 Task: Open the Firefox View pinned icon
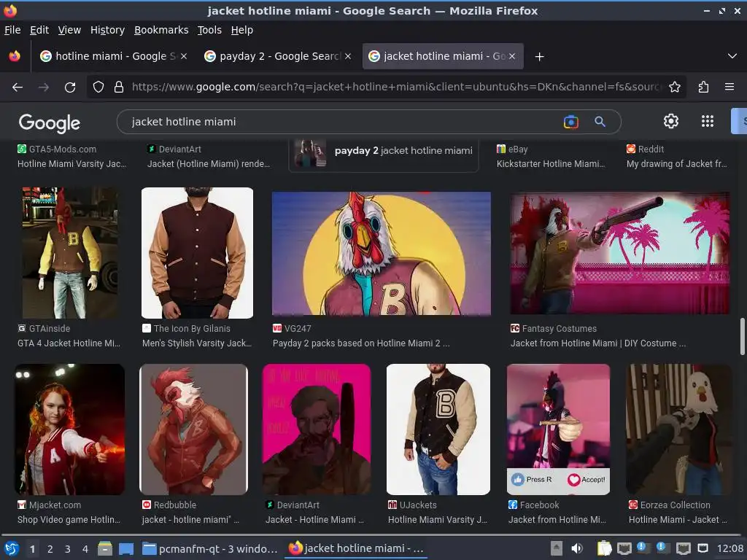(15, 56)
